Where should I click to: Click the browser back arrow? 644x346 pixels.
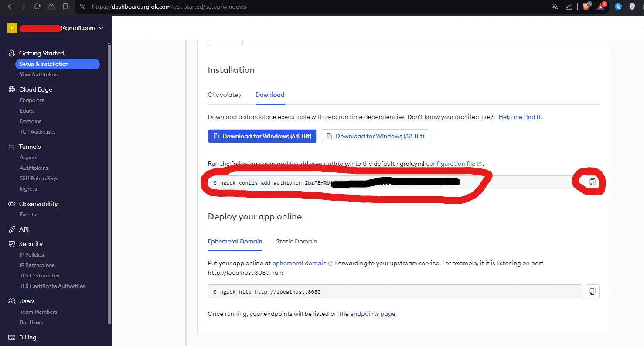tap(10, 7)
